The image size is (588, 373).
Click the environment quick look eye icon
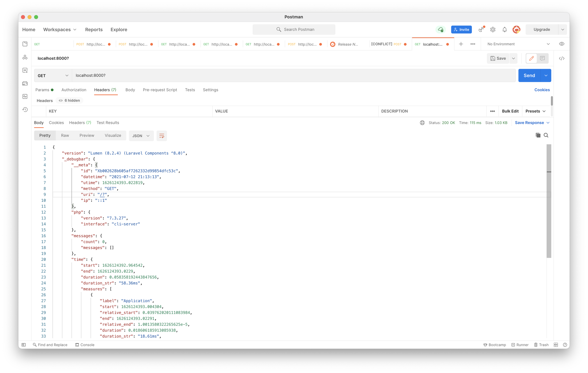pyautogui.click(x=562, y=44)
